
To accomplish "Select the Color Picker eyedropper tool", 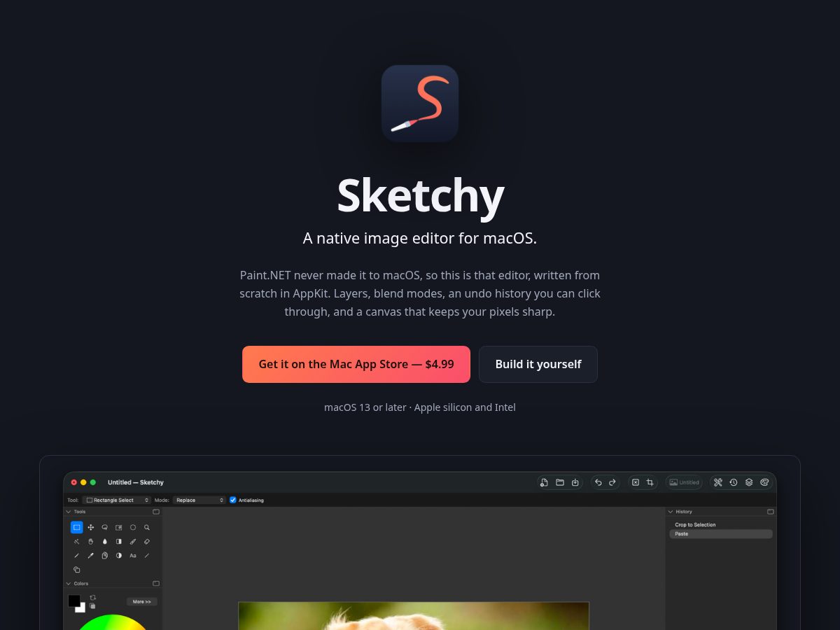I will 91,555.
